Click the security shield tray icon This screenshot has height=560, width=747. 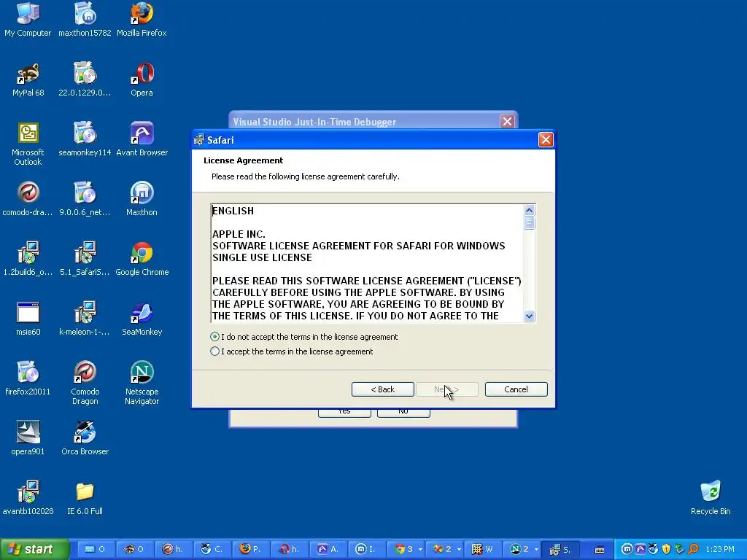[x=667, y=550]
